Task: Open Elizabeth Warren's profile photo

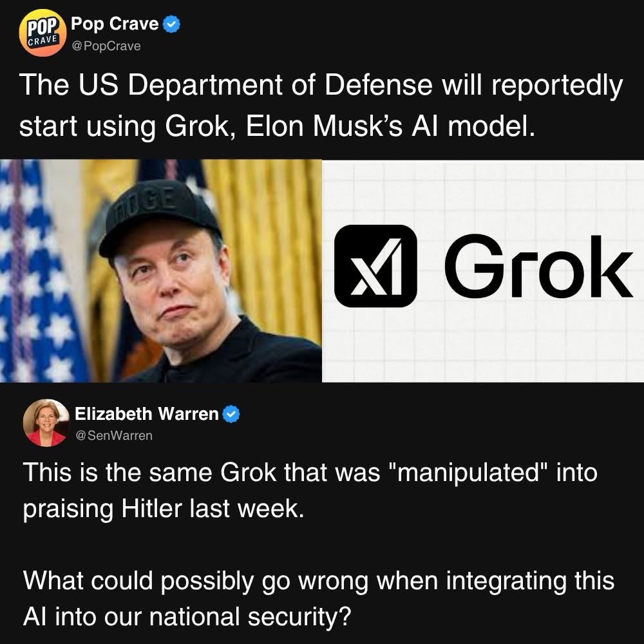Action: (x=46, y=422)
